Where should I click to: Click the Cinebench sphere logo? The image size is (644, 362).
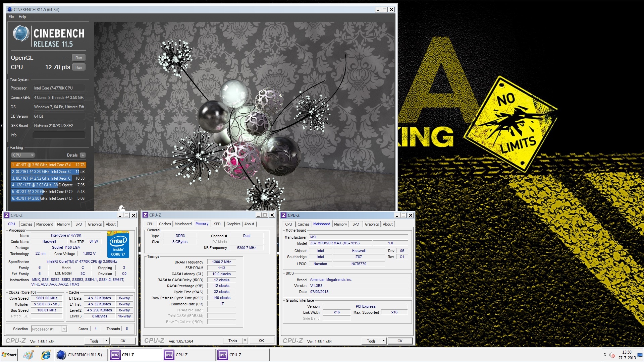point(21,34)
